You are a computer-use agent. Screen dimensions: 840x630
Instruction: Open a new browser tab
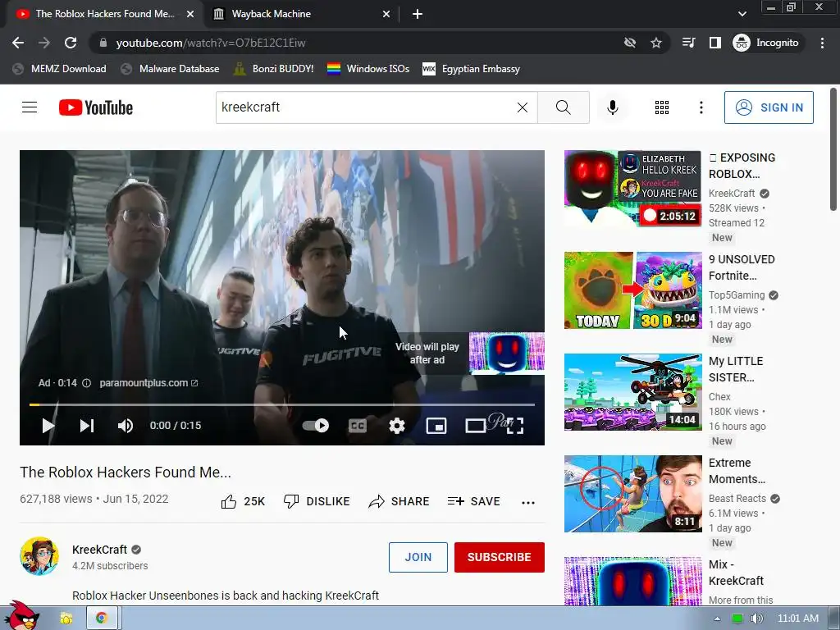(418, 14)
